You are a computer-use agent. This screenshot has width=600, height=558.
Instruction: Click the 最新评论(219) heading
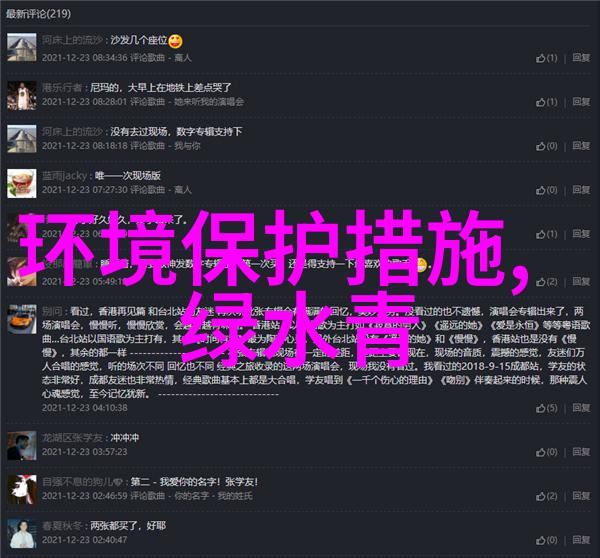coord(38,14)
